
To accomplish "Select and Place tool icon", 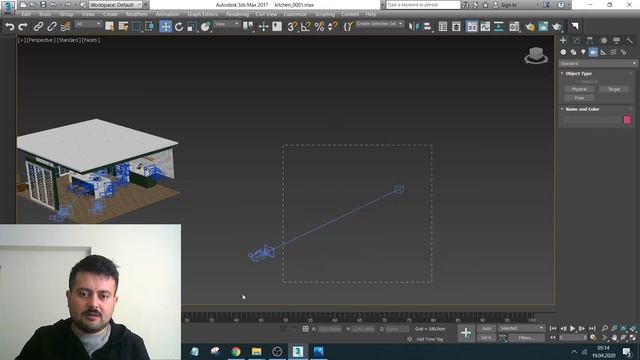I will [x=205, y=27].
